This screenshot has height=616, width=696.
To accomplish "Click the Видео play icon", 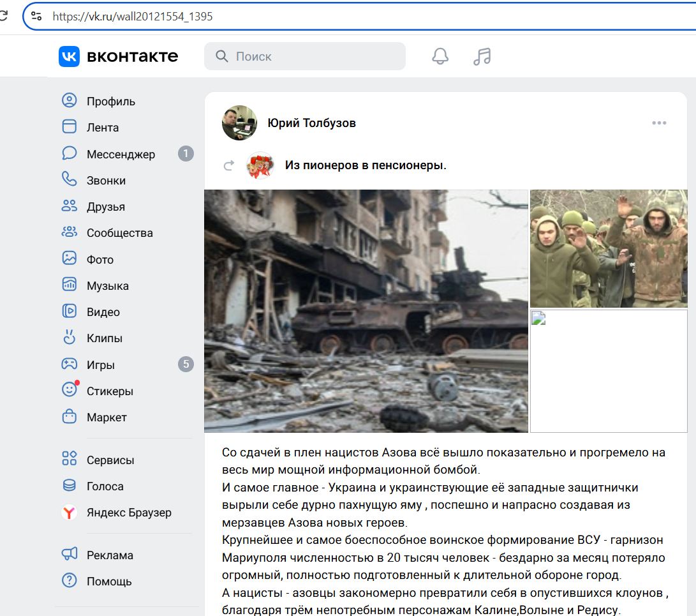I will [70, 311].
